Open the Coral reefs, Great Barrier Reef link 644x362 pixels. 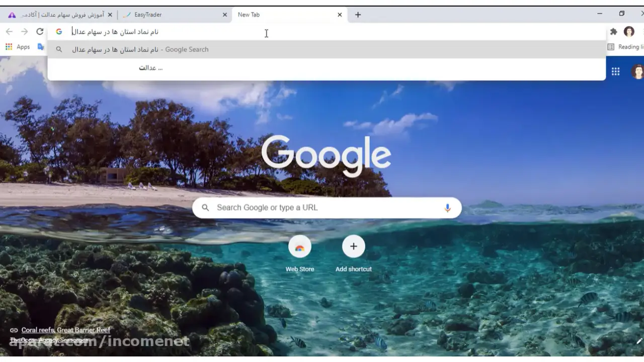tap(66, 330)
